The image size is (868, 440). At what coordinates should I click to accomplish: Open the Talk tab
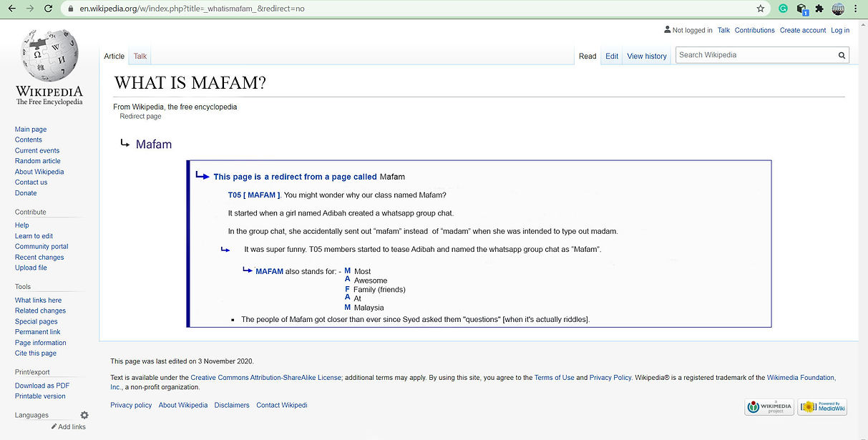tap(140, 56)
